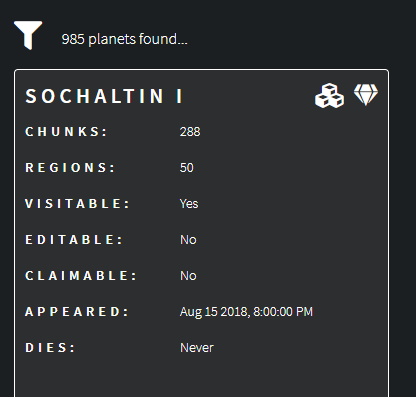Image resolution: width=416 pixels, height=397 pixels.
Task: Open the planet filter funnel icon
Action: pos(28,35)
